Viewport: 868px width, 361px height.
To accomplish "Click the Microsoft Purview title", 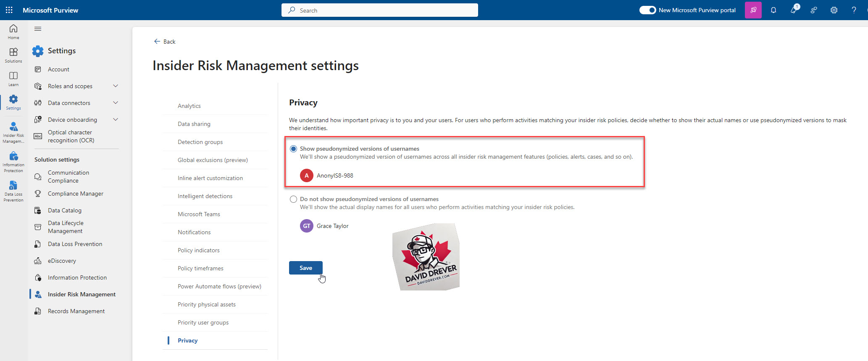I will (50, 10).
